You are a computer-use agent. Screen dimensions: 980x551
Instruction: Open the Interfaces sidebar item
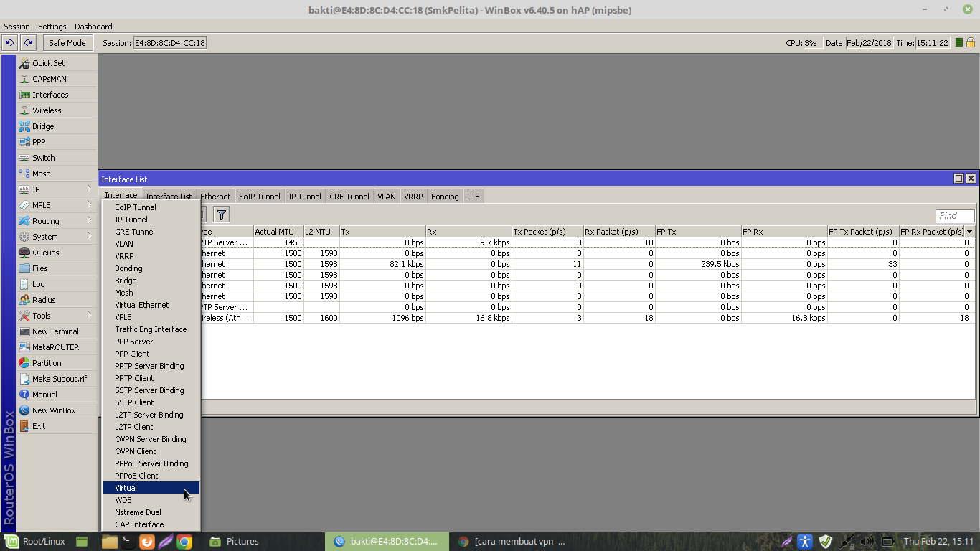click(x=57, y=95)
